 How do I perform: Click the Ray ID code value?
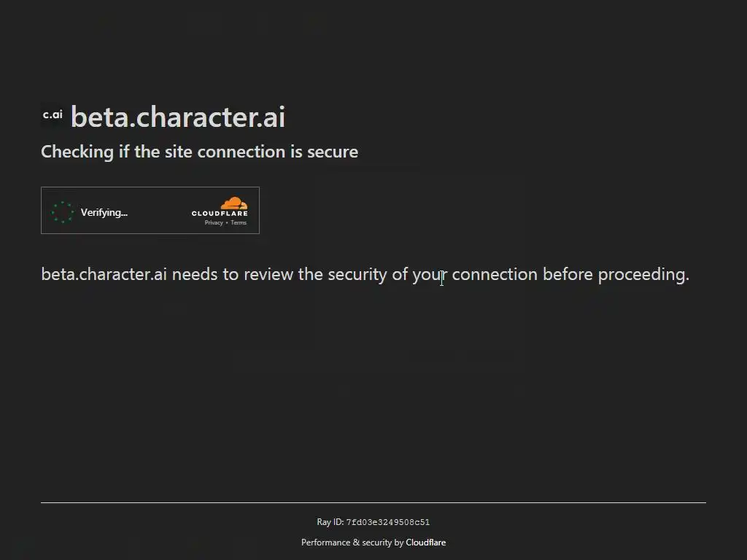[x=387, y=522]
